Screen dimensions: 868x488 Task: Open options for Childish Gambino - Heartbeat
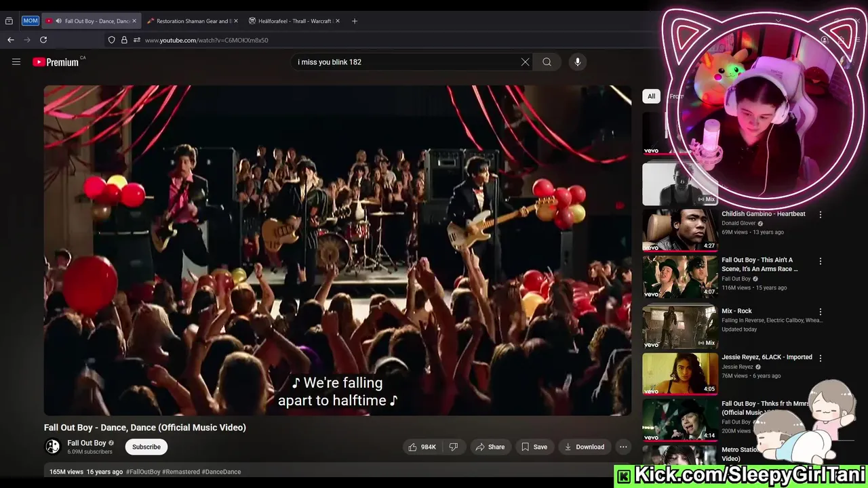[x=821, y=214]
